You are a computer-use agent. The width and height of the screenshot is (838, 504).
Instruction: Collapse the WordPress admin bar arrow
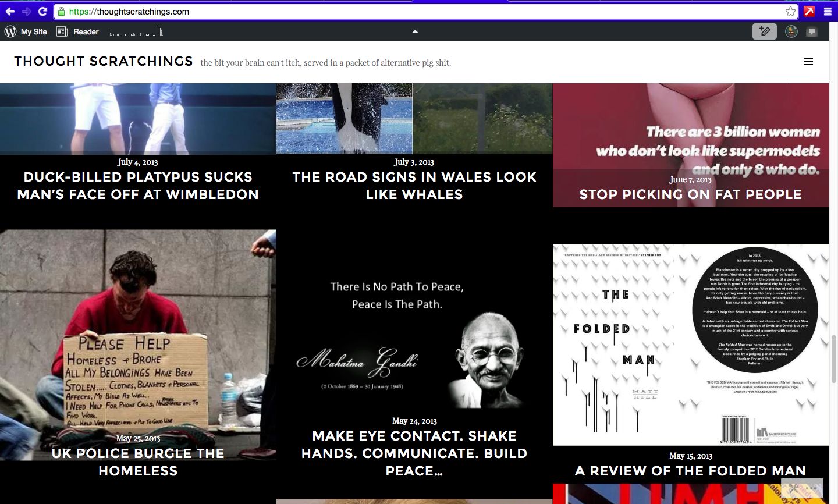[415, 30]
